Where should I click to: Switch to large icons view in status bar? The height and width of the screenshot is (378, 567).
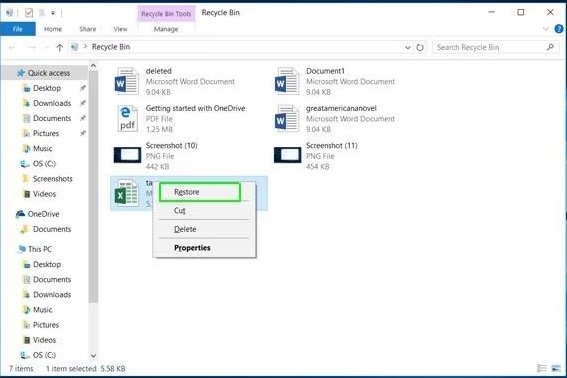(x=556, y=369)
